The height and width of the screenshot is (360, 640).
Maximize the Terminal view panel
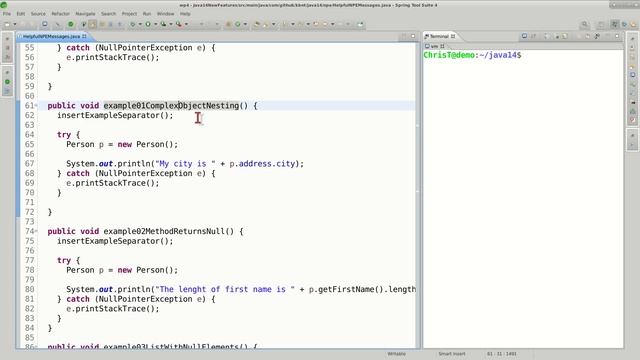[617, 36]
